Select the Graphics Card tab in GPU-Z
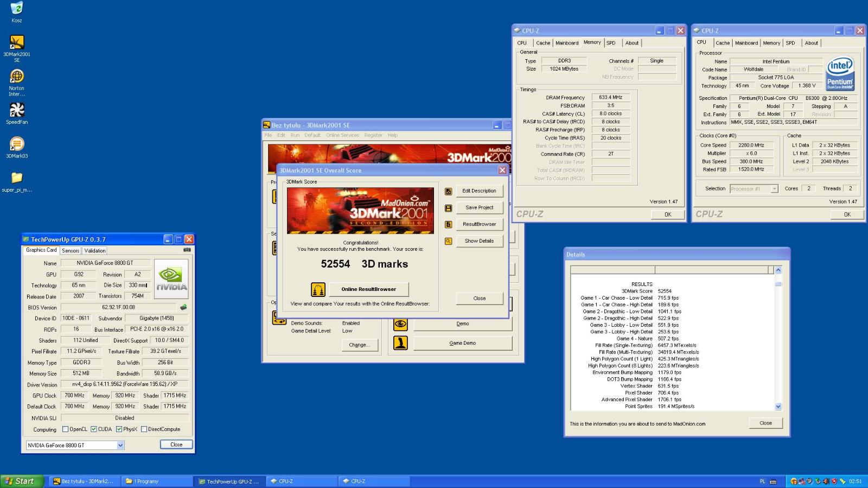 41,250
